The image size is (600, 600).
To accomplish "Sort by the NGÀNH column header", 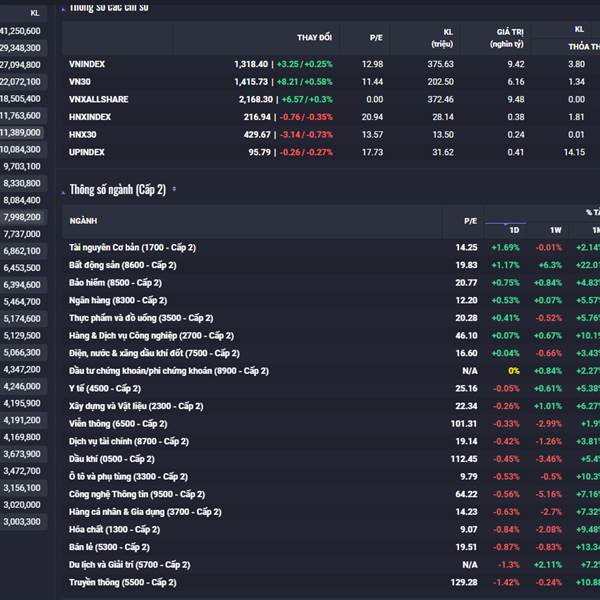I will coord(83,221).
